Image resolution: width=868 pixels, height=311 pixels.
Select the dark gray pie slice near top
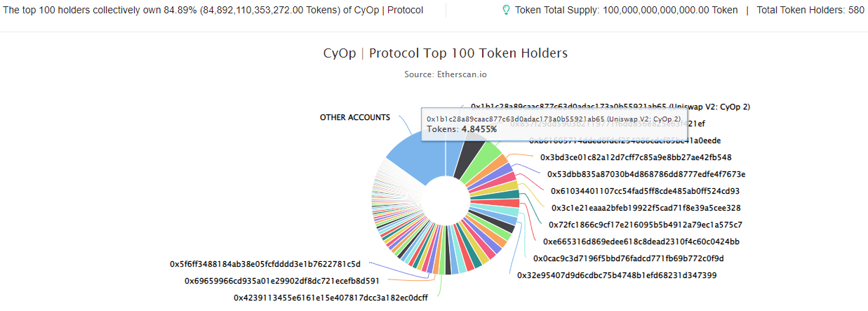pyautogui.click(x=466, y=158)
